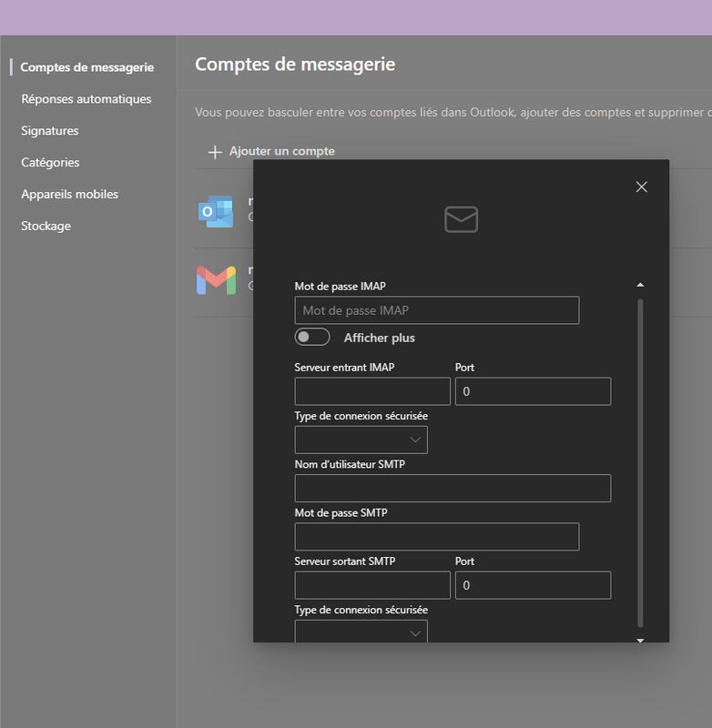The height and width of the screenshot is (728, 712).
Task: Go to Signatures settings
Action: [x=50, y=131]
